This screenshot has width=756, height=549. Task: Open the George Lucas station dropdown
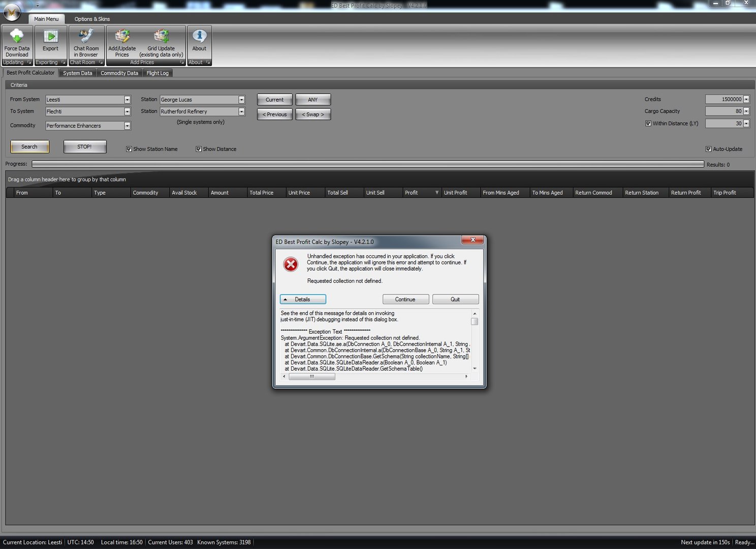[241, 100]
